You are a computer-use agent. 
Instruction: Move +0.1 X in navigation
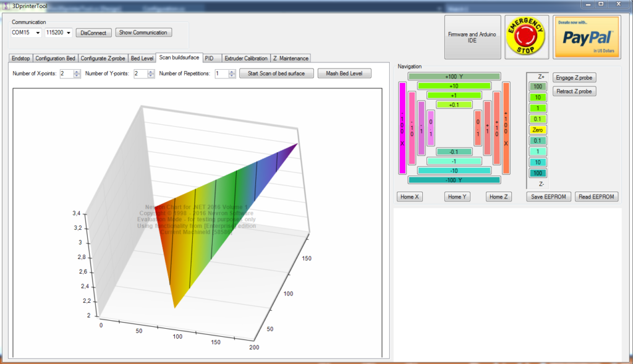(x=478, y=129)
